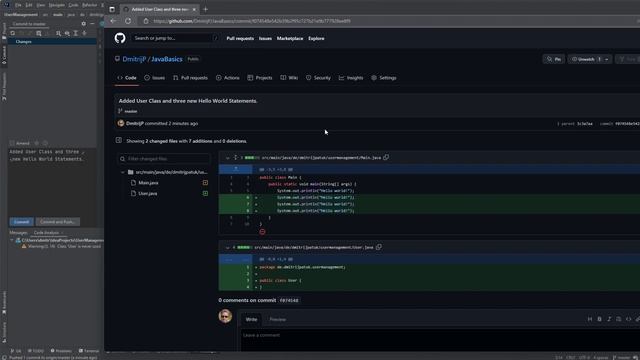Collapse the User.java diff section
The width and height of the screenshot is (640, 360).
click(227, 247)
